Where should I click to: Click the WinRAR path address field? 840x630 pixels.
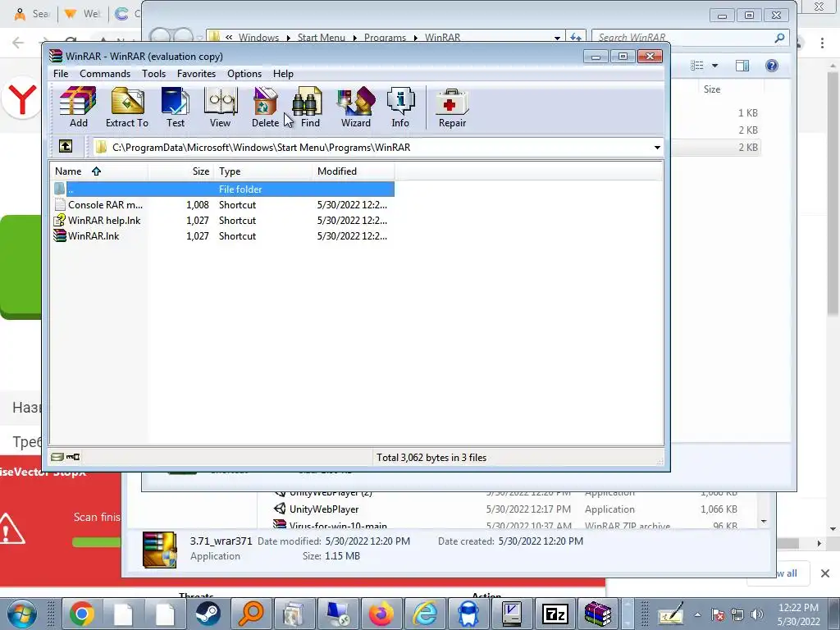coord(373,148)
